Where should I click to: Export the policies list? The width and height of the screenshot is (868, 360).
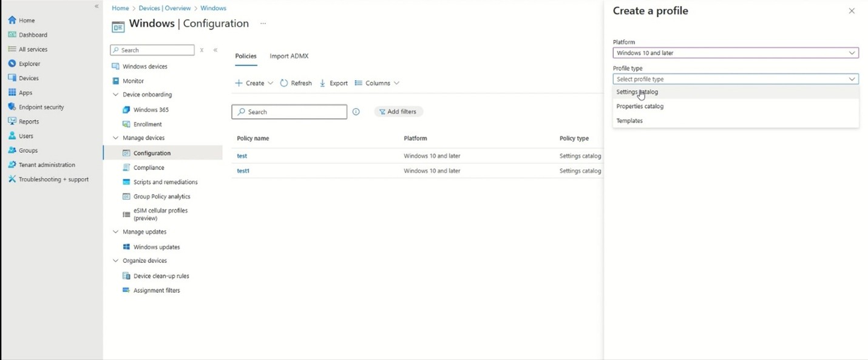point(333,83)
